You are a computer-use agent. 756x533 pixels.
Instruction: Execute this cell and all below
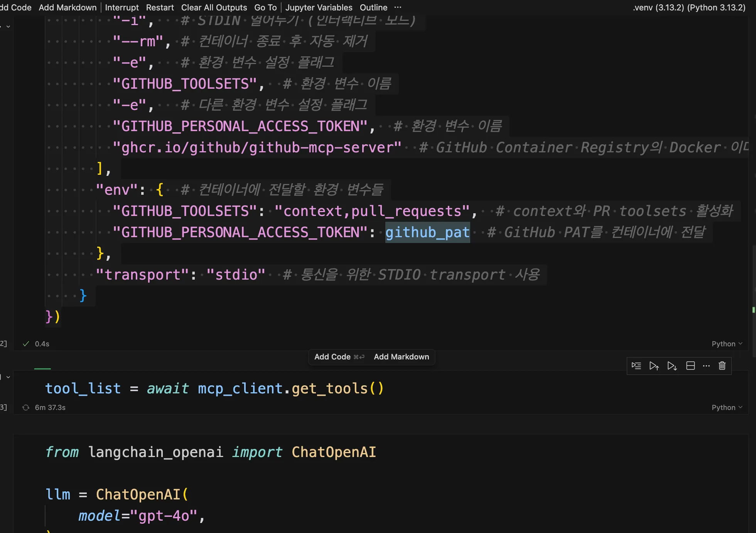click(x=672, y=366)
